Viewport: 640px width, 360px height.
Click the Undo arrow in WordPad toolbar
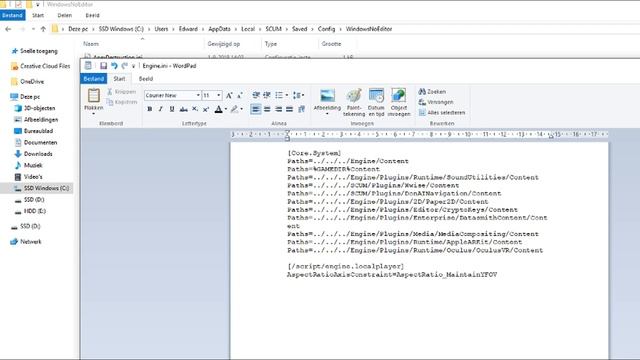pyautogui.click(x=114, y=66)
